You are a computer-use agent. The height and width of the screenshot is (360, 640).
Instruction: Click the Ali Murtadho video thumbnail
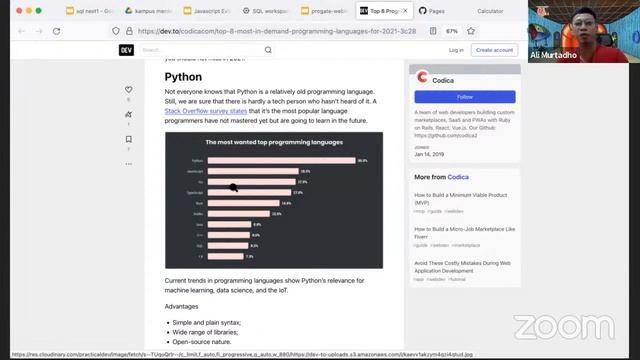584,31
